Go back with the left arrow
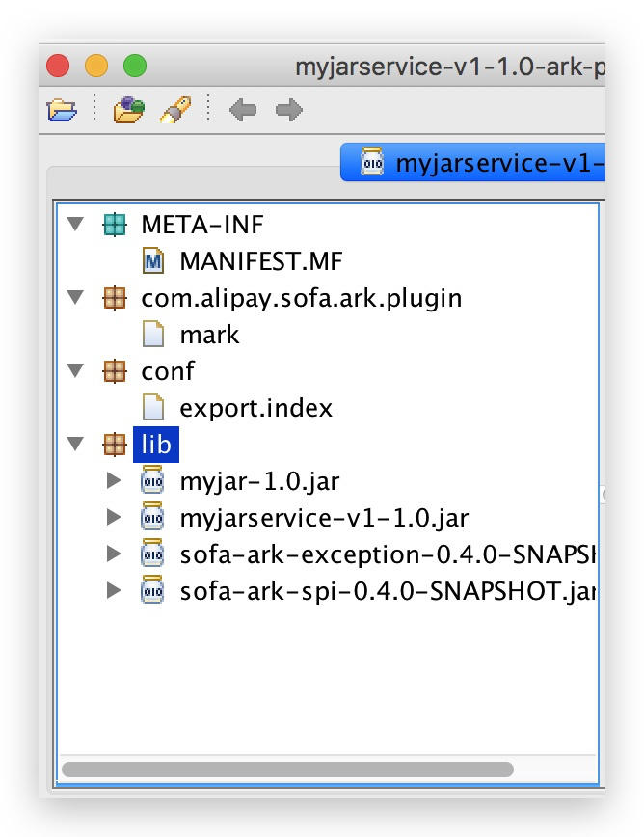The height and width of the screenshot is (837, 644). pos(243,111)
